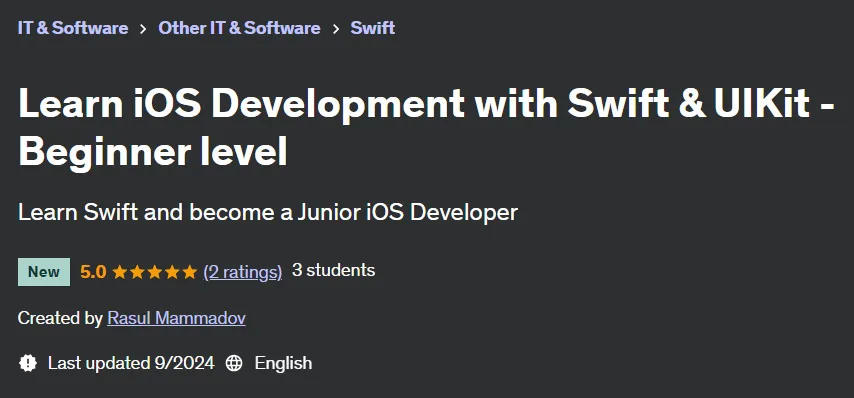Image resolution: width=854 pixels, height=398 pixels.
Task: Click the 5.0 rating score
Action: pyautogui.click(x=93, y=272)
